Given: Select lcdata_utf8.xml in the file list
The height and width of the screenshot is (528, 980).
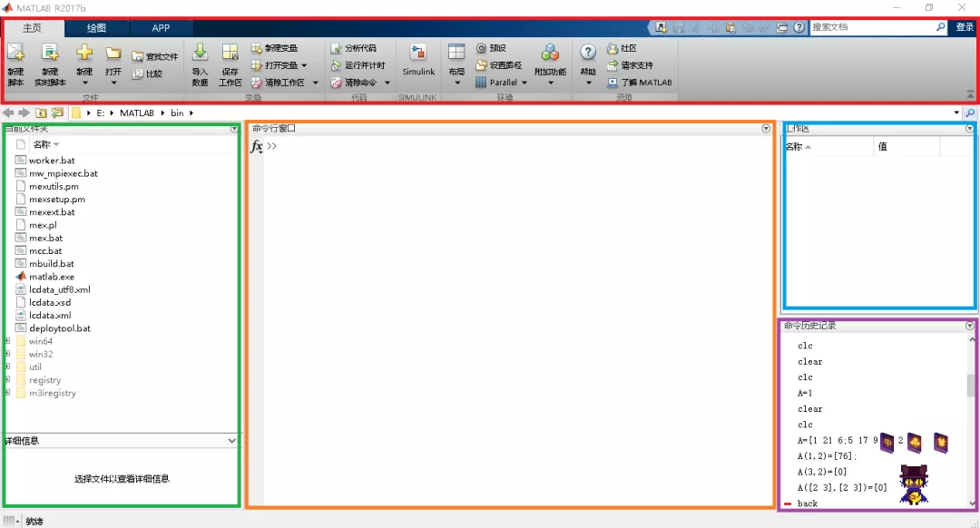Looking at the screenshot, I should 59,290.
